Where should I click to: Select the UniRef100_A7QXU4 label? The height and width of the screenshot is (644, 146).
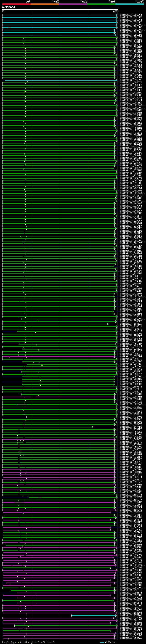click(x=131, y=87)
